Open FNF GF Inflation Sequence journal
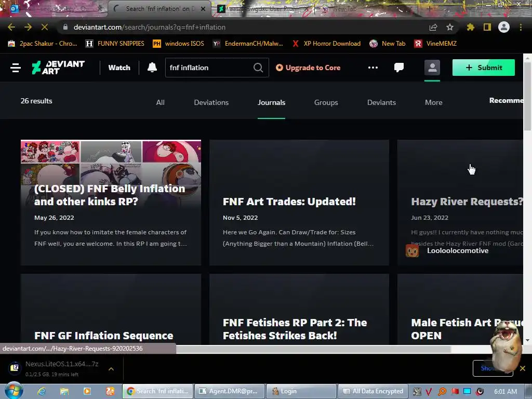532x399 pixels. click(x=103, y=336)
